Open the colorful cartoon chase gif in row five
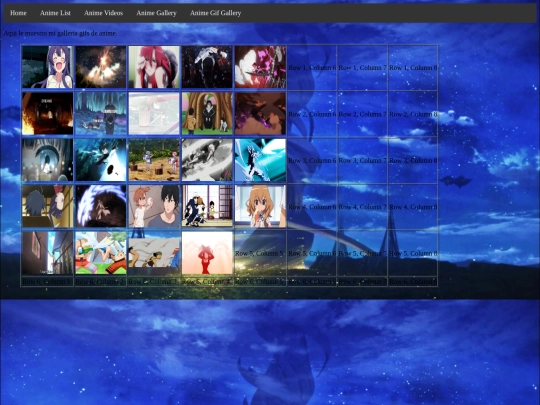Image resolution: width=540 pixels, height=405 pixels. click(101, 253)
